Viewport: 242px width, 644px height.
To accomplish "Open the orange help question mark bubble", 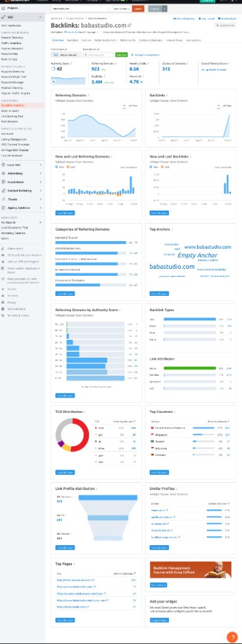I will coord(232,636).
